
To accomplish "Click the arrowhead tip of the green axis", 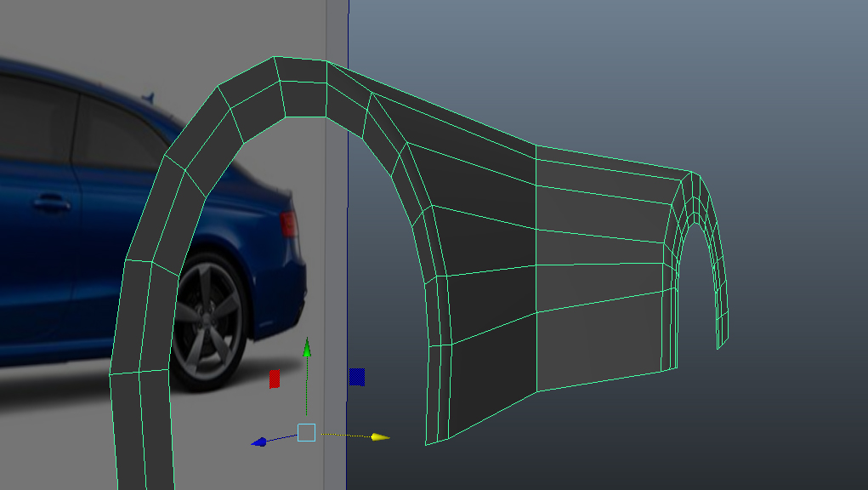I will tap(307, 340).
